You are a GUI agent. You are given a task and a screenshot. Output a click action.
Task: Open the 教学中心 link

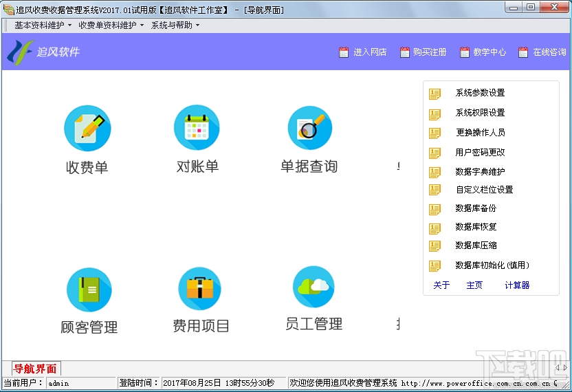489,52
